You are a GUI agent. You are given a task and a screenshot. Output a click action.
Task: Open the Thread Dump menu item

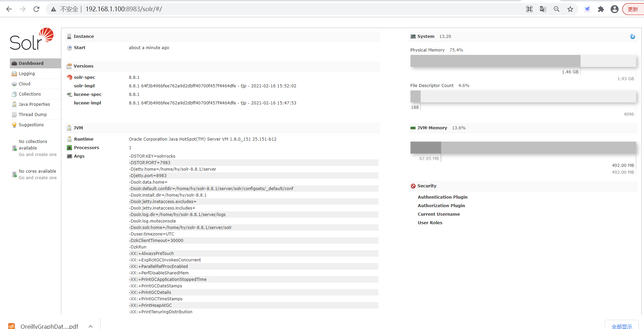click(35, 115)
